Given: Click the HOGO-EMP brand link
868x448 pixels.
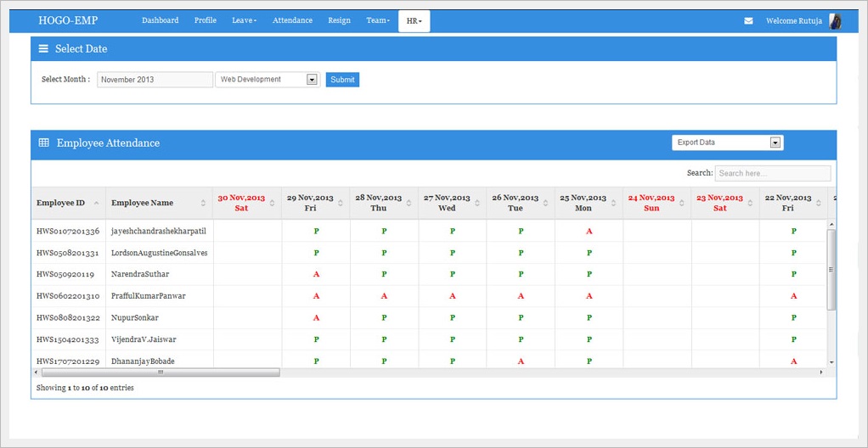Looking at the screenshot, I should click(68, 20).
